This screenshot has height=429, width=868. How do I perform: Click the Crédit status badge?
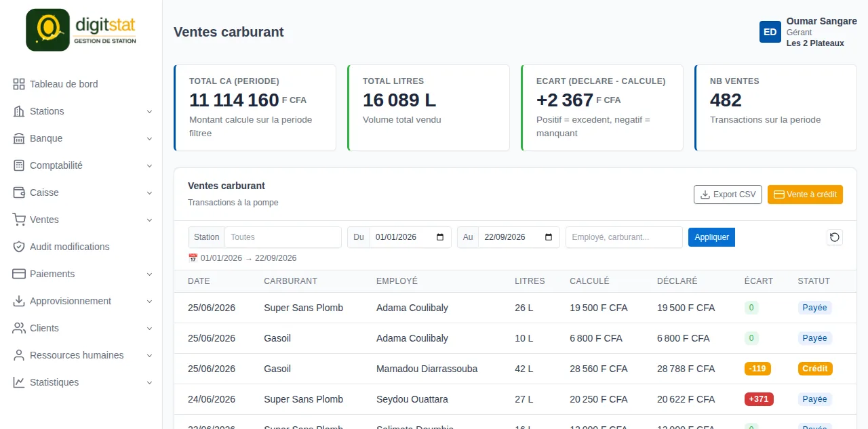[815, 369]
